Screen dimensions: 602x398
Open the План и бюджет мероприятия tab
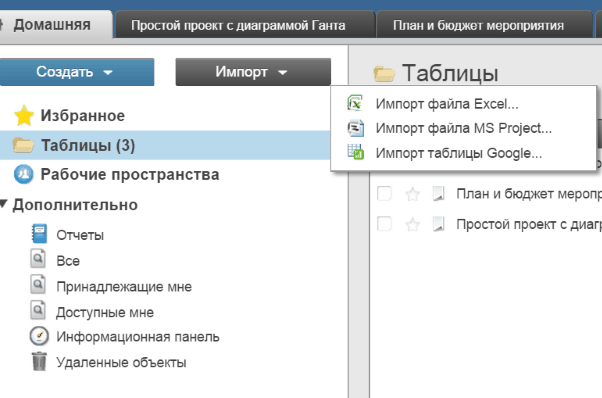(x=485, y=25)
